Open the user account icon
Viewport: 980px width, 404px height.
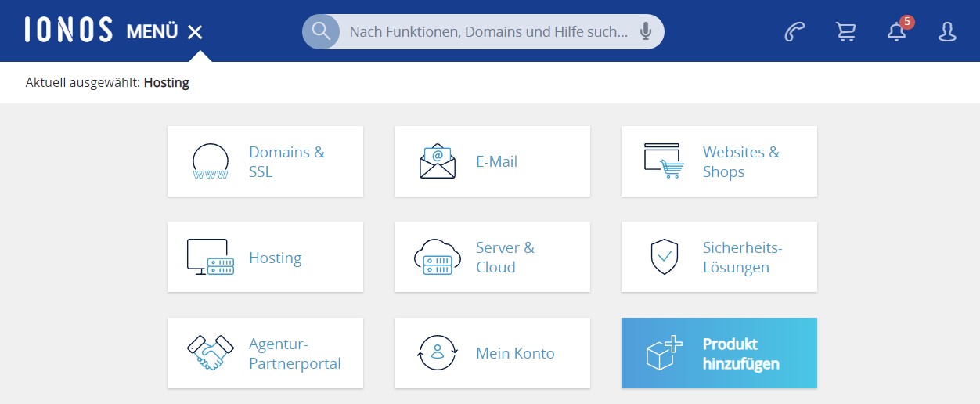pos(947,32)
